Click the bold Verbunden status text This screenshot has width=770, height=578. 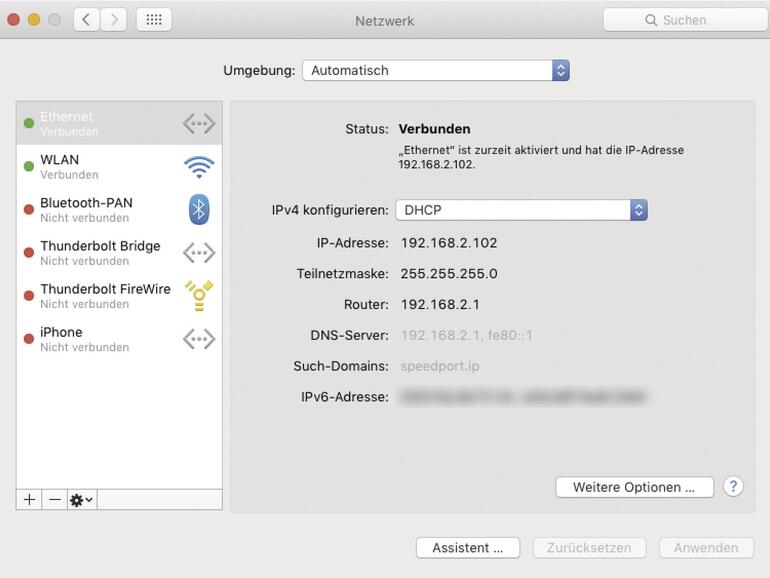435,129
